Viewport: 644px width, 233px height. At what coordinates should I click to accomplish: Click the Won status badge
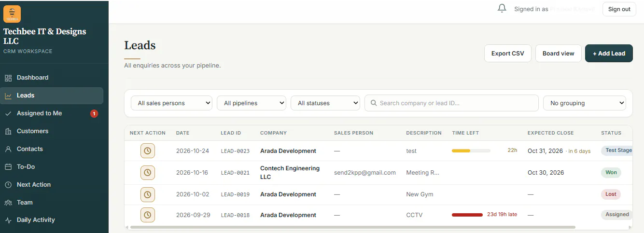611,172
